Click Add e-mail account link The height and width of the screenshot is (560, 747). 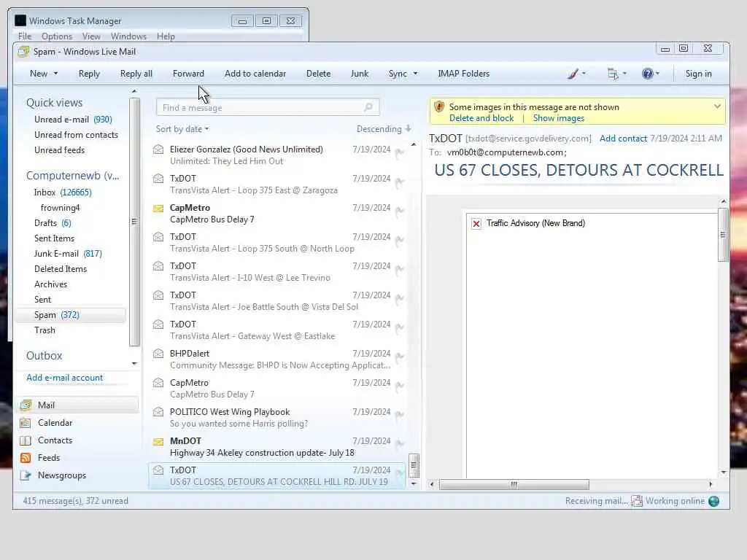(x=64, y=378)
